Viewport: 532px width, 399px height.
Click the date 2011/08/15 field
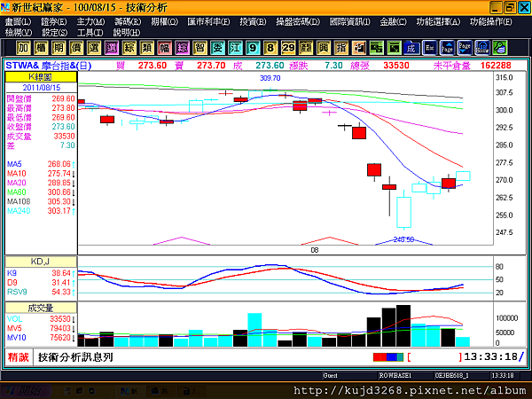[41, 88]
